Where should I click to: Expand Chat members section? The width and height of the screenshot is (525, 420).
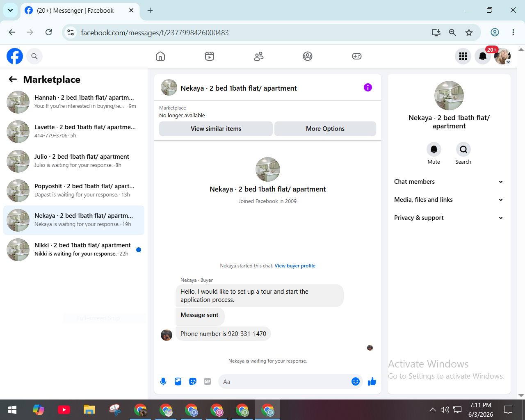449,182
